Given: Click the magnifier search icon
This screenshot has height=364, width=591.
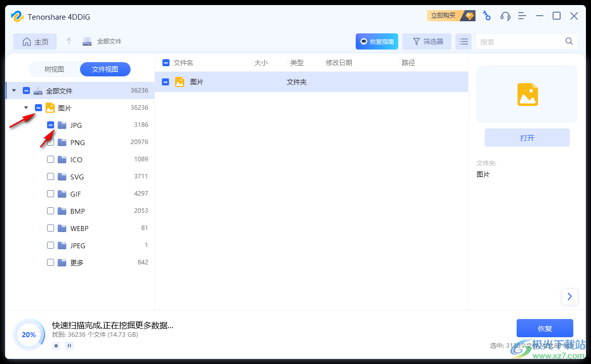Looking at the screenshot, I should point(569,41).
